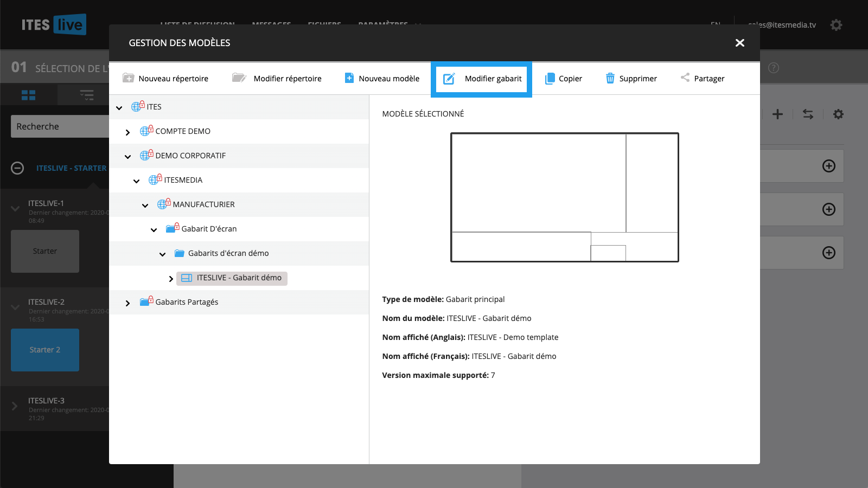Click the ITES live logo
This screenshot has width=868, height=488.
(x=53, y=24)
